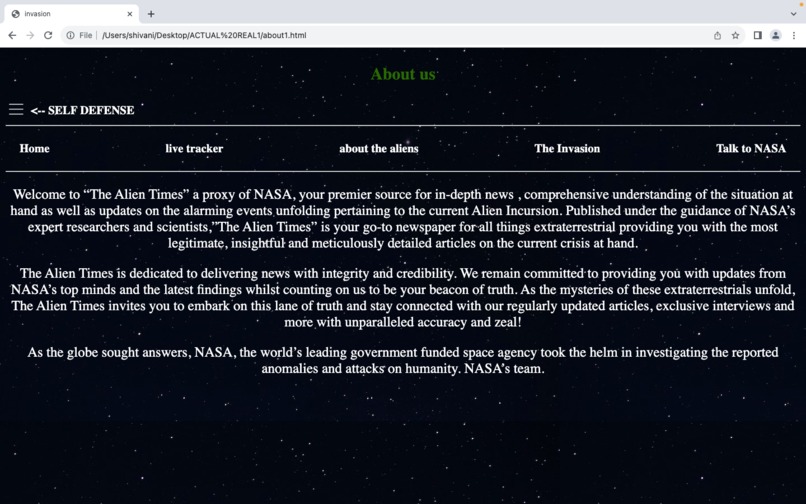The image size is (806, 504).
Task: Go to about the aliens
Action: 379,149
